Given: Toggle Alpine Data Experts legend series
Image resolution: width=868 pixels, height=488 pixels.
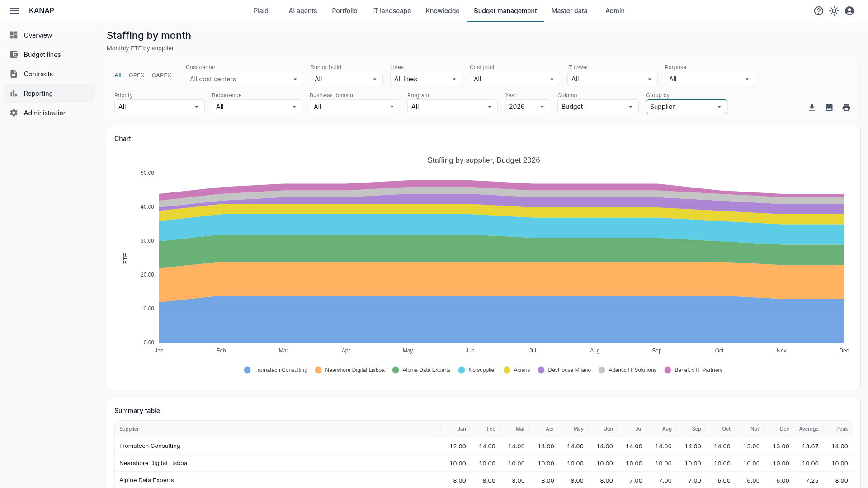Looking at the screenshot, I should pos(421,370).
